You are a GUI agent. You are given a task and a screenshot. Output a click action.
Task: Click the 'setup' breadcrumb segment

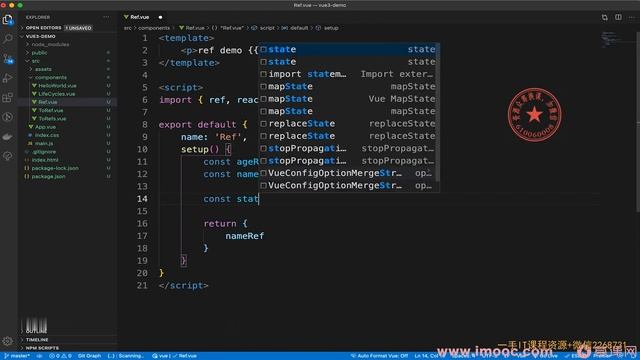(331, 28)
